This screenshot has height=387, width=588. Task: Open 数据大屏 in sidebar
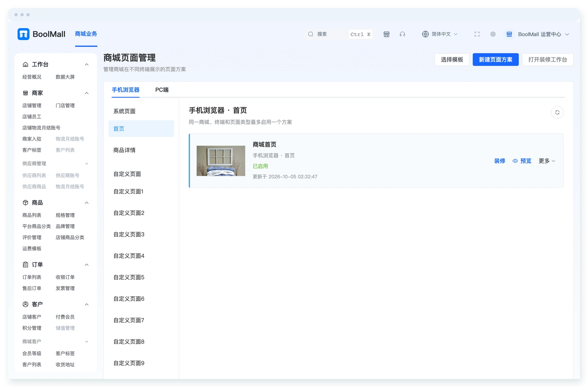(x=65, y=77)
